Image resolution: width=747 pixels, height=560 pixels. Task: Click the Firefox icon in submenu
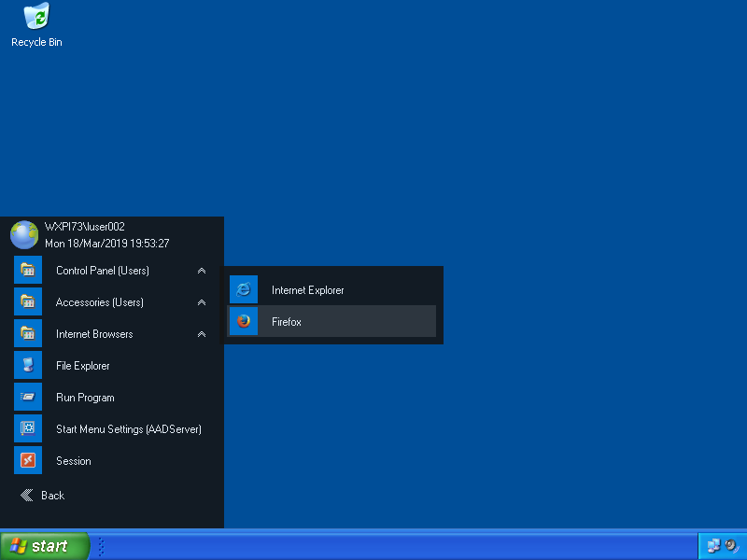point(244,322)
